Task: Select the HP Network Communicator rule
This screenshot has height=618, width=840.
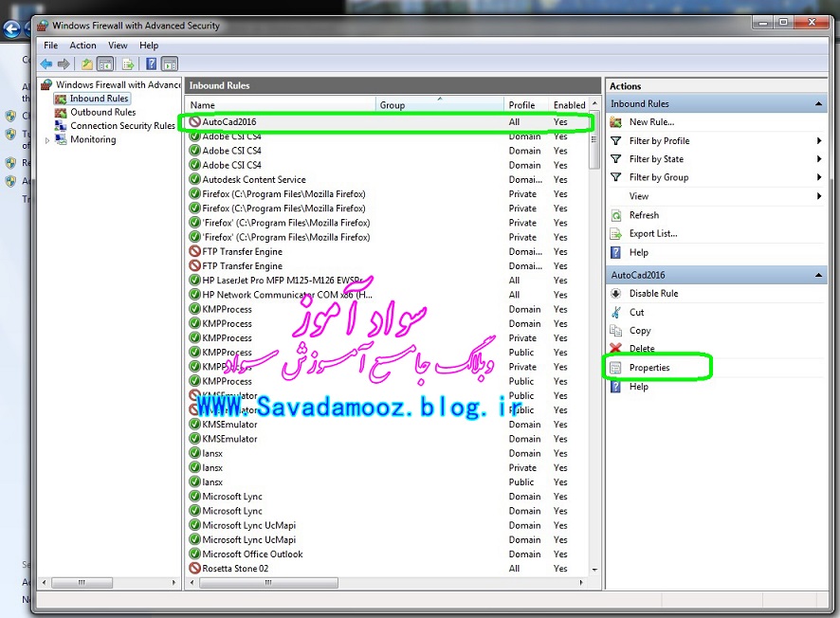Action: click(x=388, y=295)
